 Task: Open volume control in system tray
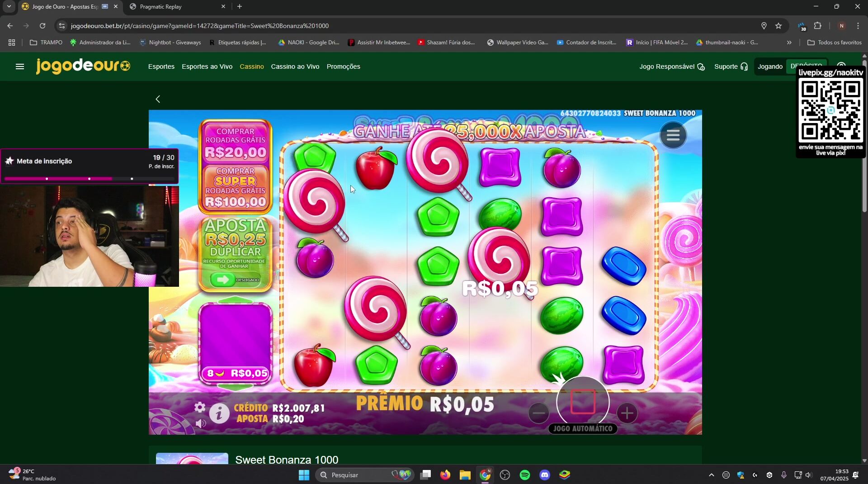tap(808, 475)
